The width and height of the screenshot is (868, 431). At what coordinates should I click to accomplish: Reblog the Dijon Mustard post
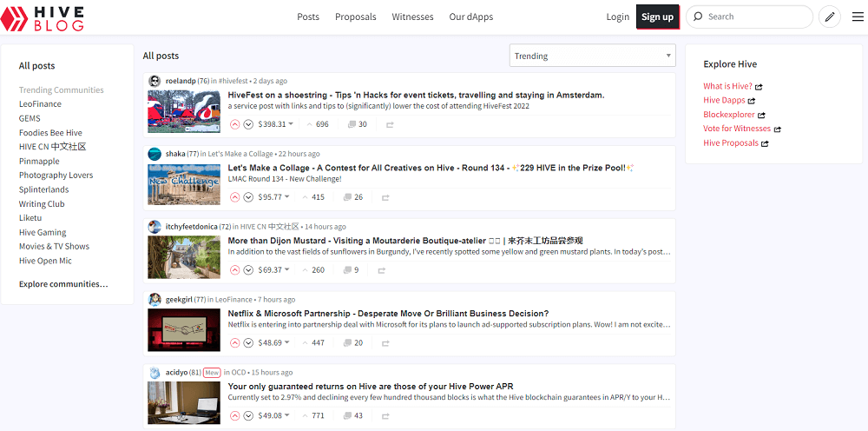point(381,270)
